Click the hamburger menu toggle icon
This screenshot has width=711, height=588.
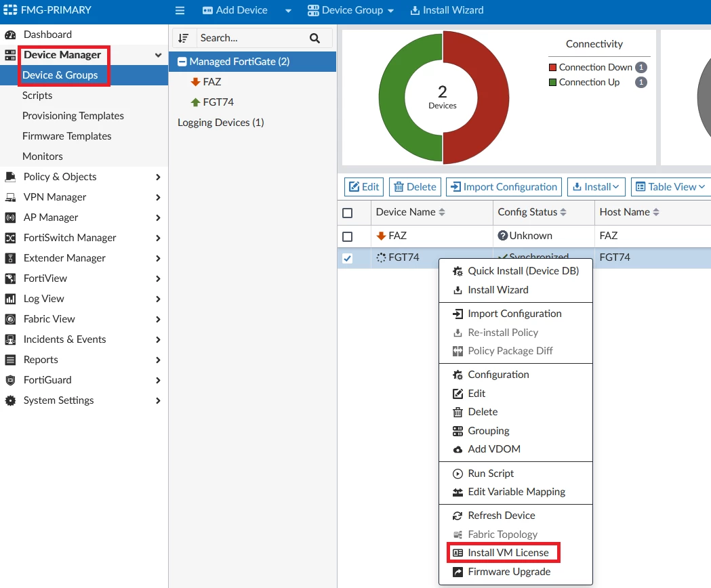coord(180,10)
